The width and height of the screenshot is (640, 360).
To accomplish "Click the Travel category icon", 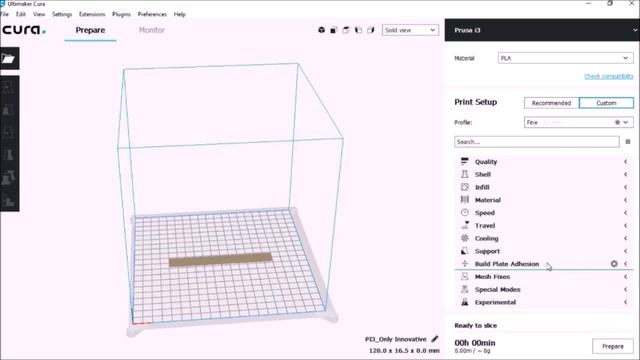I will tap(464, 225).
